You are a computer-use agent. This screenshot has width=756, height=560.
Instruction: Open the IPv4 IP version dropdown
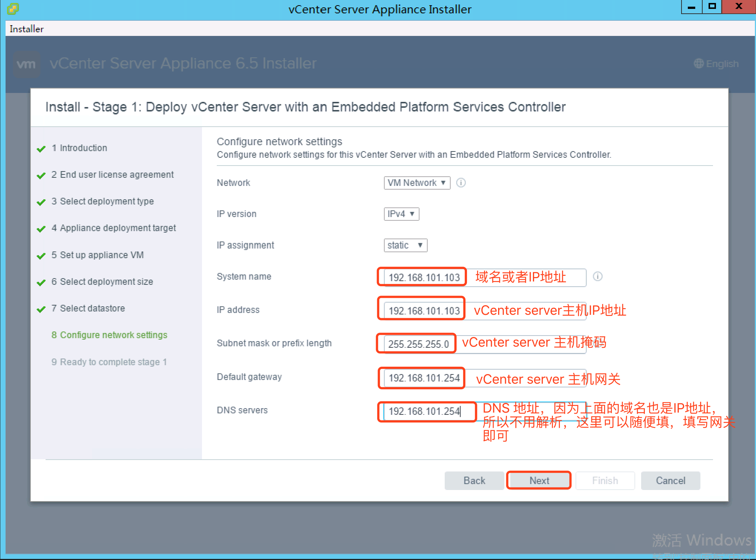401,214
